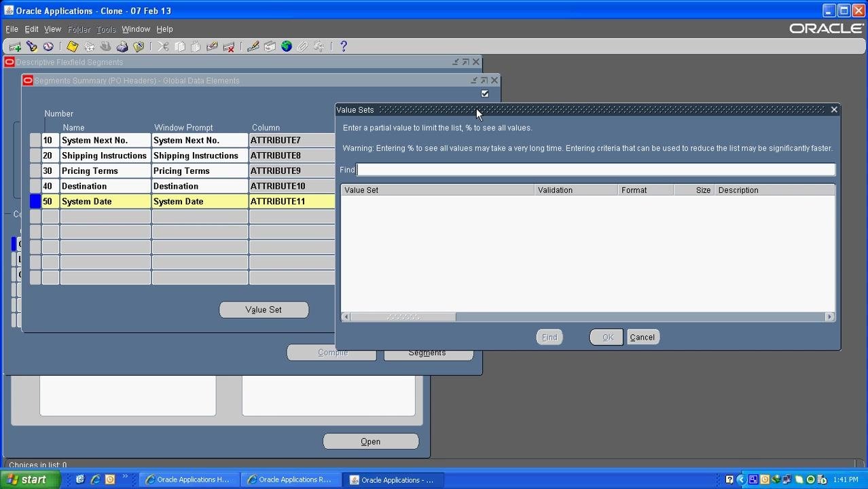The height and width of the screenshot is (489, 868).
Task: Click the Zoom toolbar icon
Action: (270, 46)
